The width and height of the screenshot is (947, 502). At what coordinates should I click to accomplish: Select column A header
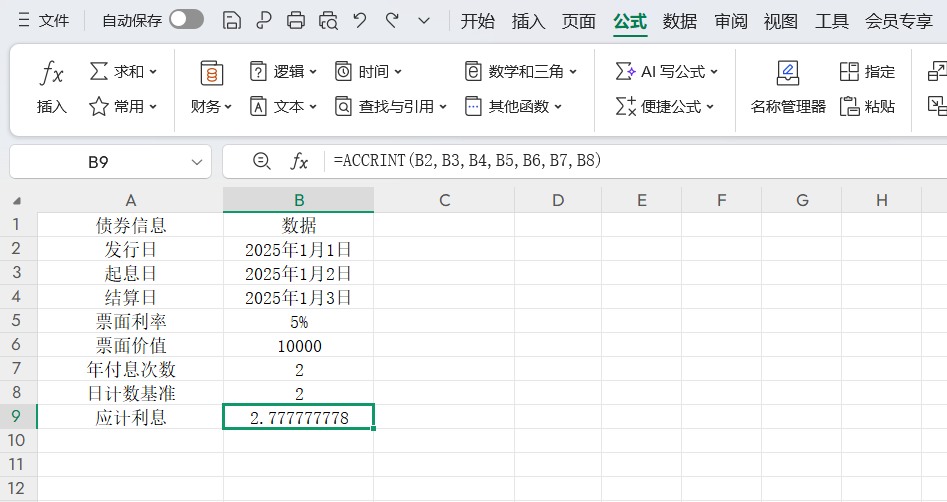[x=130, y=200]
